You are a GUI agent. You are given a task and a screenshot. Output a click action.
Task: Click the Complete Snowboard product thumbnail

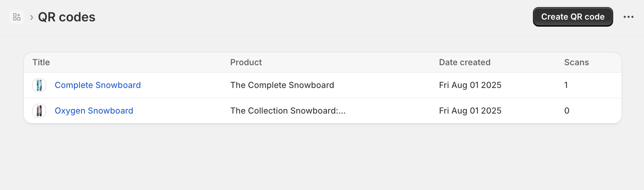(x=39, y=85)
